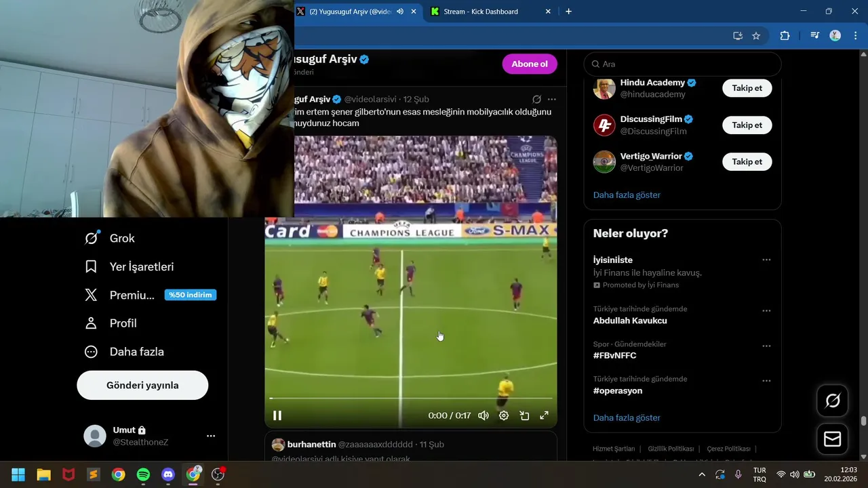Pause the video

(x=277, y=415)
